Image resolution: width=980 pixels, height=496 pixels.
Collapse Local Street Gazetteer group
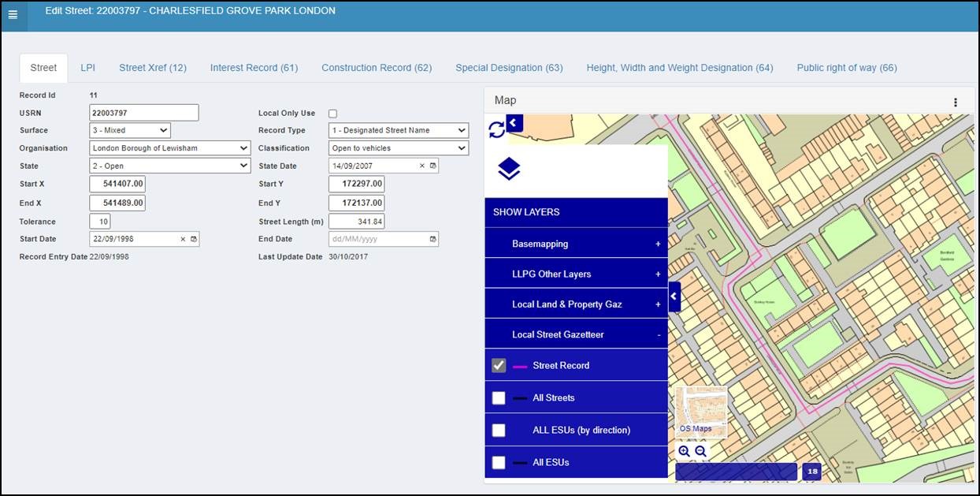[576, 334]
